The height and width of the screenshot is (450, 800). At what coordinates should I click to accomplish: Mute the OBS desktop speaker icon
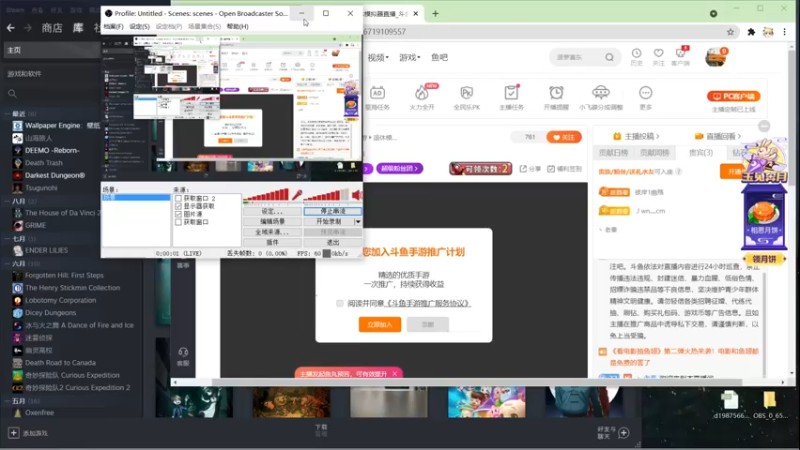(357, 194)
